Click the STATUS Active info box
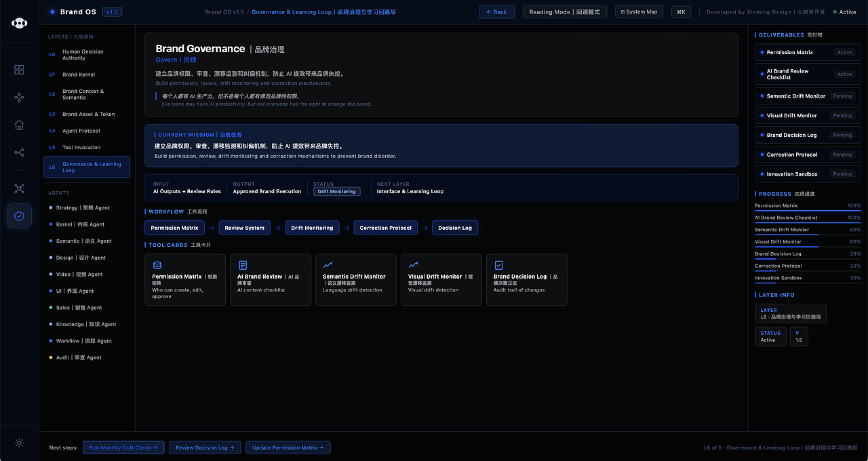This screenshot has width=868, height=461. (770, 336)
